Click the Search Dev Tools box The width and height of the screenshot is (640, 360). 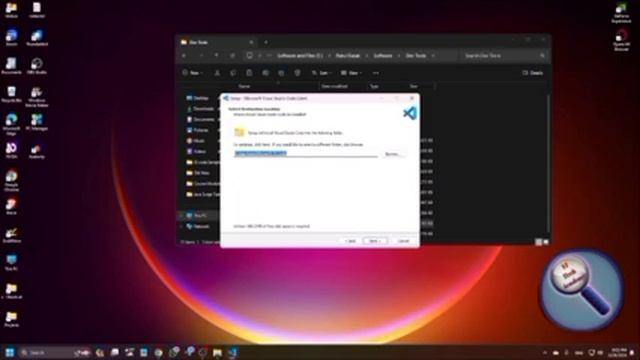505,56
